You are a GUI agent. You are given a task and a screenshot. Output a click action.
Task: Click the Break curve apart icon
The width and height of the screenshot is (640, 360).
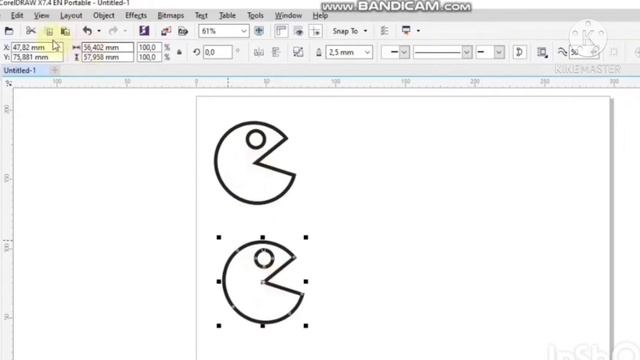pyautogui.click(x=298, y=52)
